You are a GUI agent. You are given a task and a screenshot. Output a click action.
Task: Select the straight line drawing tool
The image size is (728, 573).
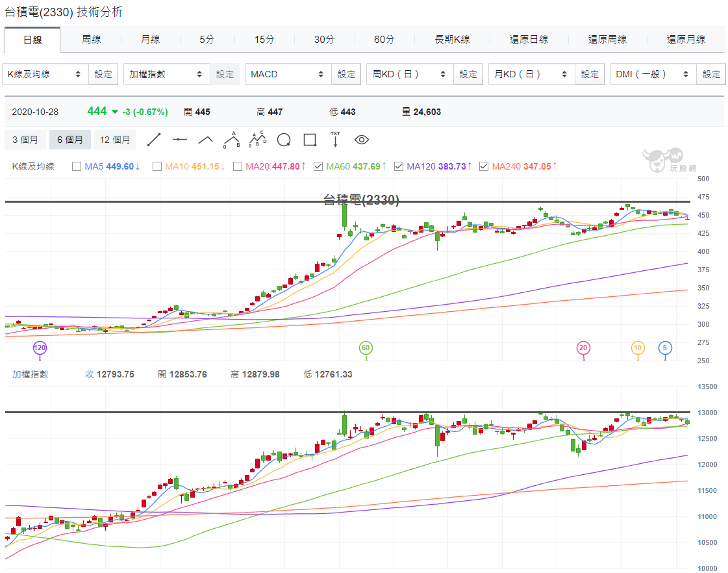[x=154, y=140]
